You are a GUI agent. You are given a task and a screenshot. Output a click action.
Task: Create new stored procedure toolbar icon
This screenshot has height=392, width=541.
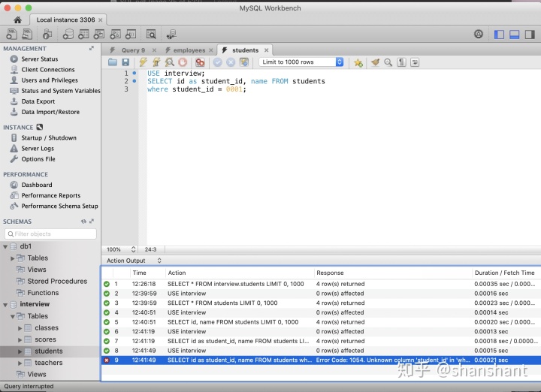[x=115, y=34]
